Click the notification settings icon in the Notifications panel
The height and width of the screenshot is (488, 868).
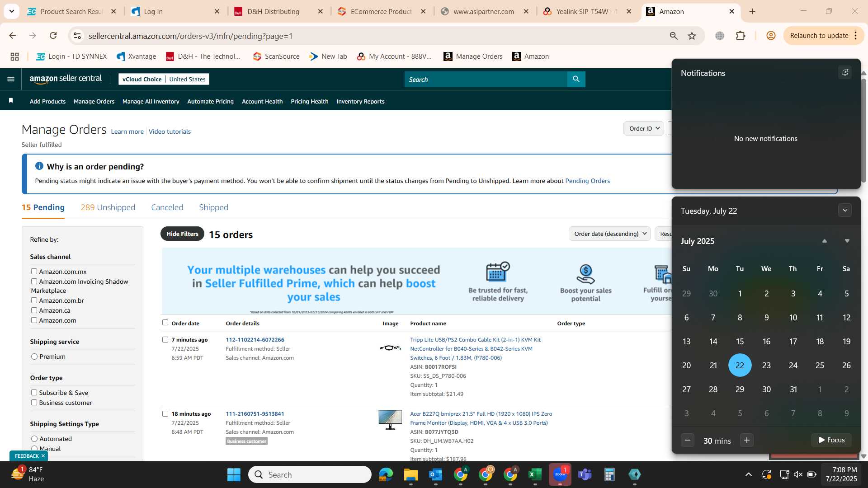pos(845,72)
